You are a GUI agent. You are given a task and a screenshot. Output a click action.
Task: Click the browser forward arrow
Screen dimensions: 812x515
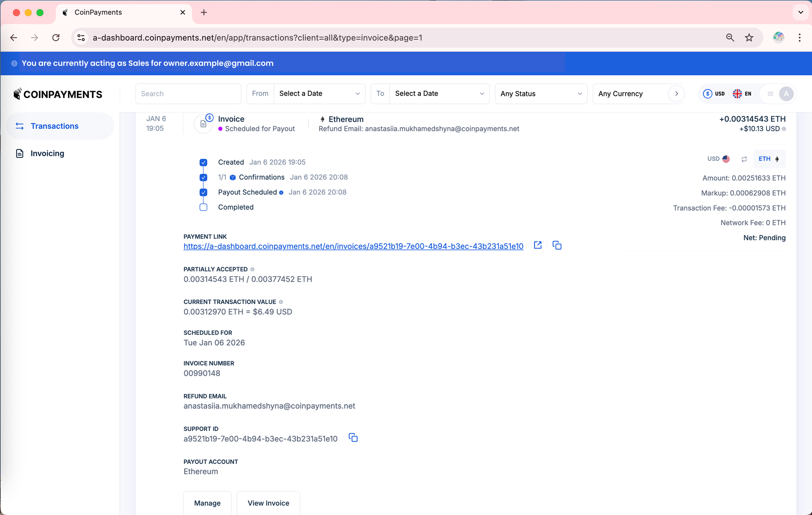34,38
